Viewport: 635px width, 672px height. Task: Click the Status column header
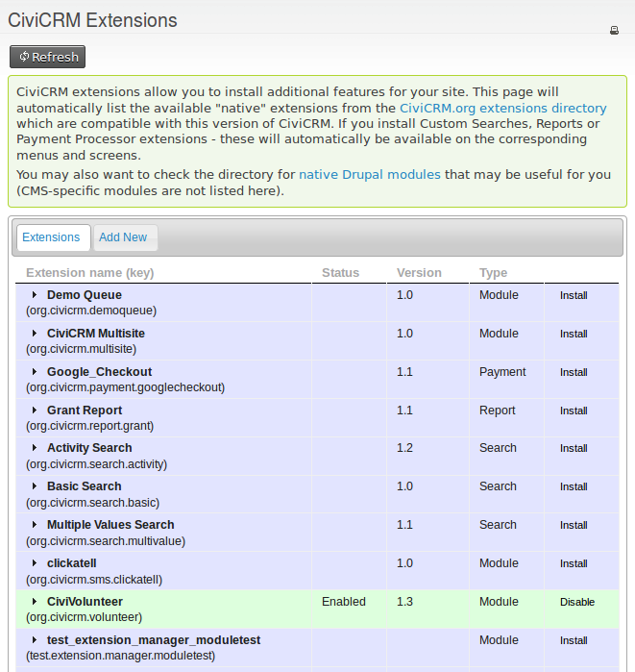[340, 273]
